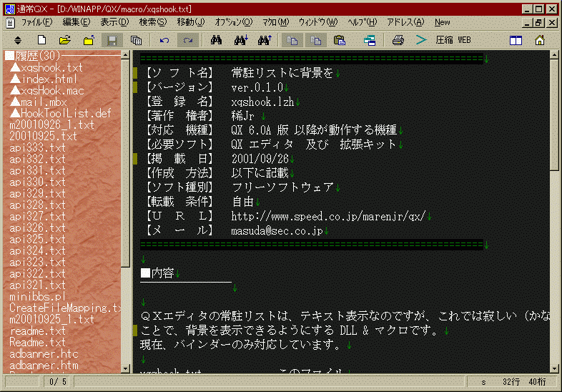Viewport: 562px width, 392px height.
Task: Open 20010925.txt from history
Action: click(43, 137)
